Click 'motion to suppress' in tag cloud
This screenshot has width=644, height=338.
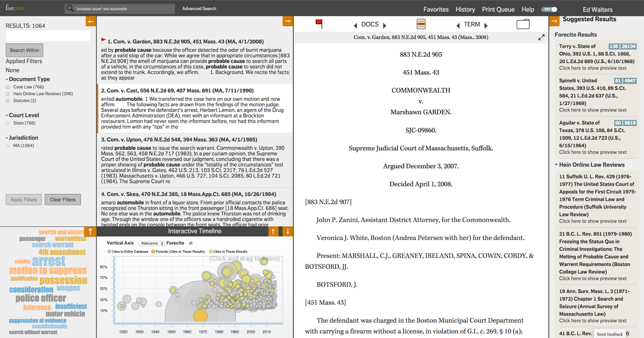(x=48, y=270)
